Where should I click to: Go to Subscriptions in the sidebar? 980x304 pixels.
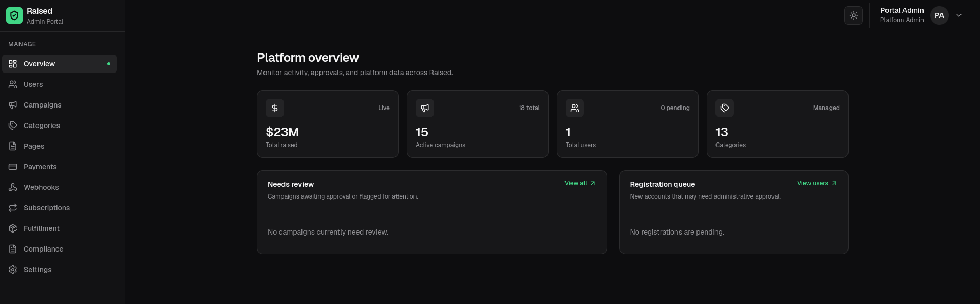pos(60,208)
